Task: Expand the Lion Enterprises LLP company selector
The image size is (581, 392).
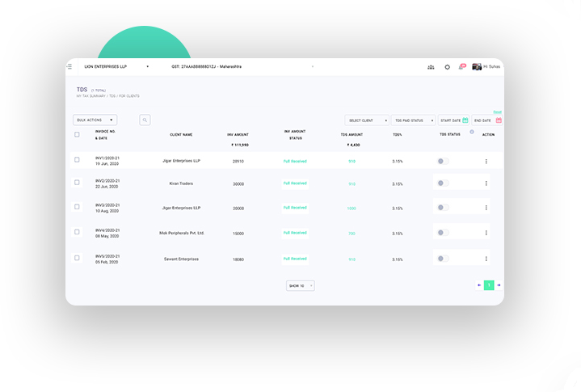Action: tap(116, 66)
